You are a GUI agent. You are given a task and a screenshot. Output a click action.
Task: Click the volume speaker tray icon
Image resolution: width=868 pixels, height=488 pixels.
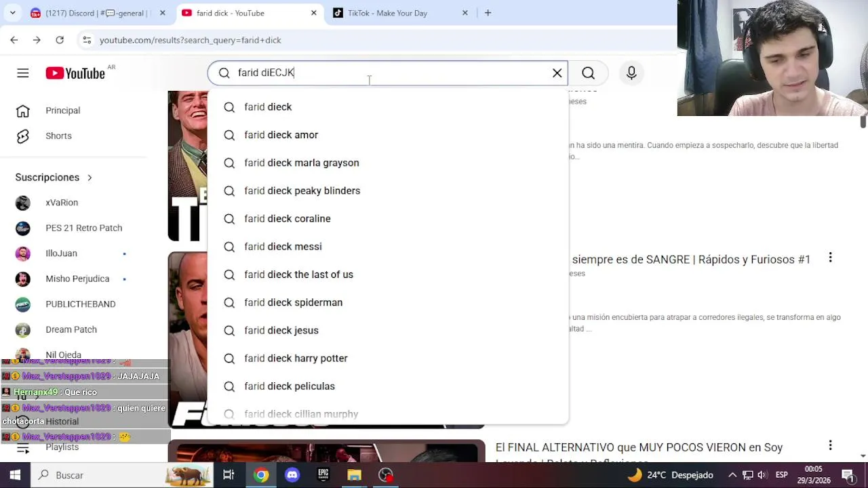tap(762, 475)
